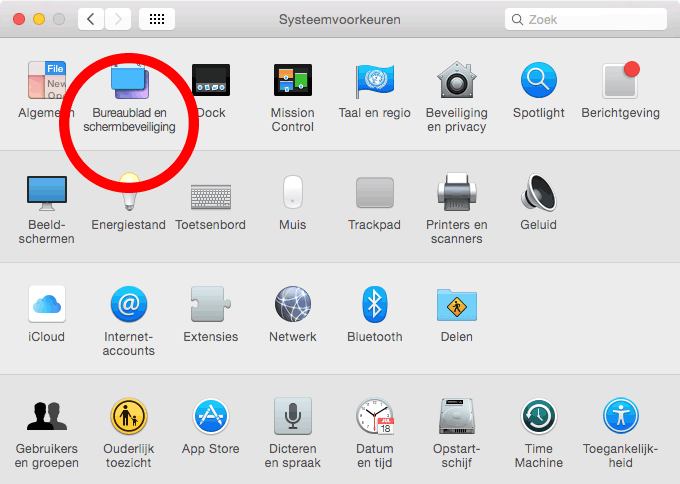The width and height of the screenshot is (680, 484).
Task: Open Trackpad preferences
Action: 375,193
